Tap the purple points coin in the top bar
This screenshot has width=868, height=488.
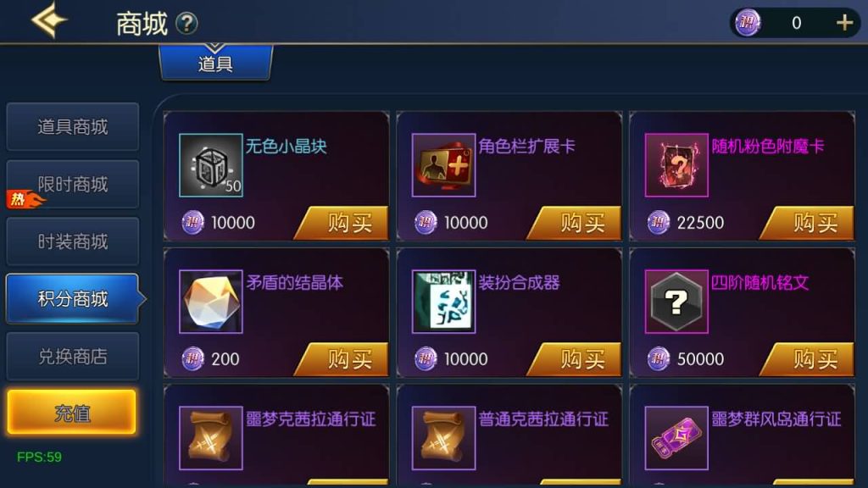(748, 23)
